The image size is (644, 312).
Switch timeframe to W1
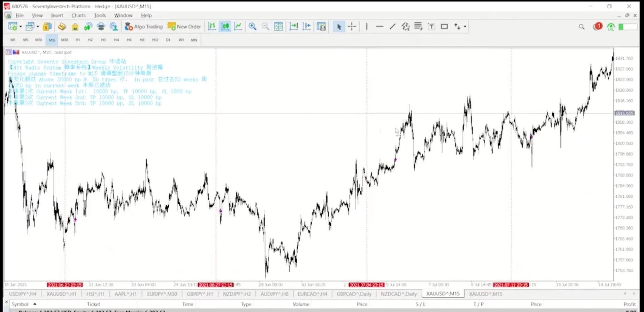(181, 40)
